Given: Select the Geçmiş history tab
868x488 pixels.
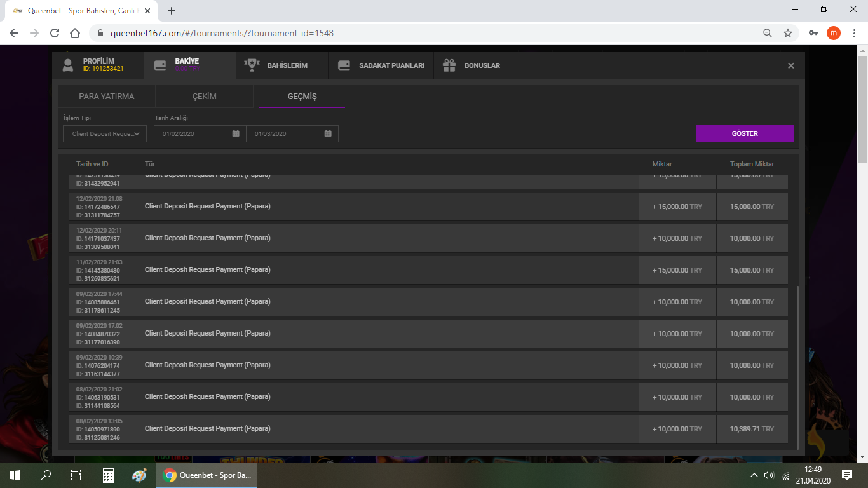Looking at the screenshot, I should pos(302,97).
